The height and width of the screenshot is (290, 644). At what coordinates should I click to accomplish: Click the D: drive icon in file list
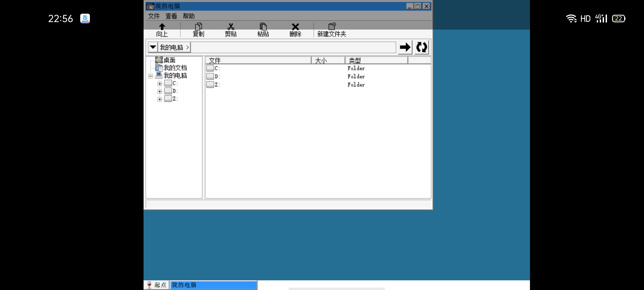210,76
